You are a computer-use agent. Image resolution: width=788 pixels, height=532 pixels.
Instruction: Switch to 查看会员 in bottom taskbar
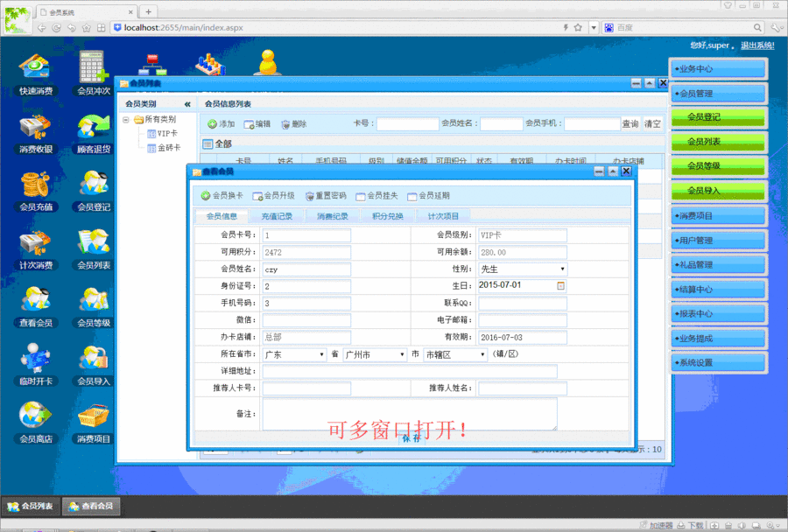(x=91, y=506)
